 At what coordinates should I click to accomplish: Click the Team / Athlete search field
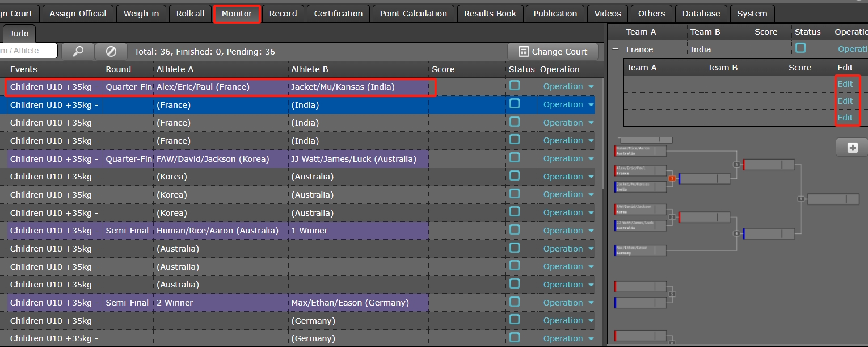[28, 51]
